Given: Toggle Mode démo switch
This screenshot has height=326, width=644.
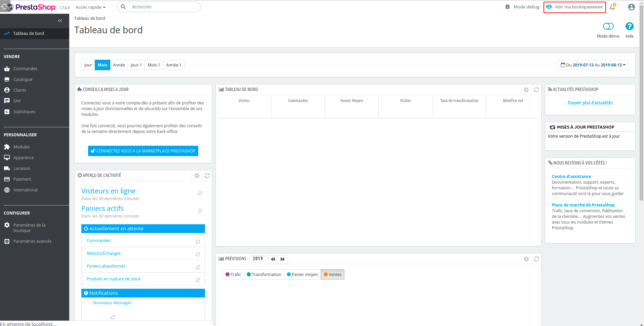Looking at the screenshot, I should tap(608, 26).
